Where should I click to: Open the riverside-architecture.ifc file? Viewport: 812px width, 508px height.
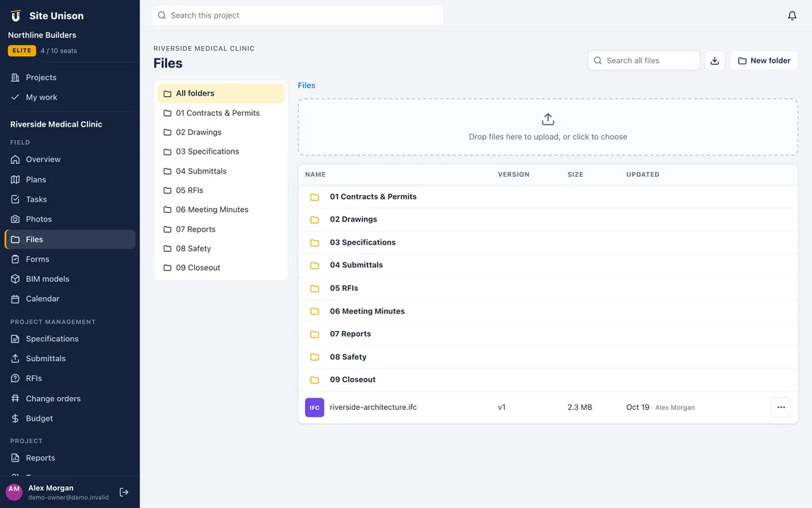[x=373, y=407]
